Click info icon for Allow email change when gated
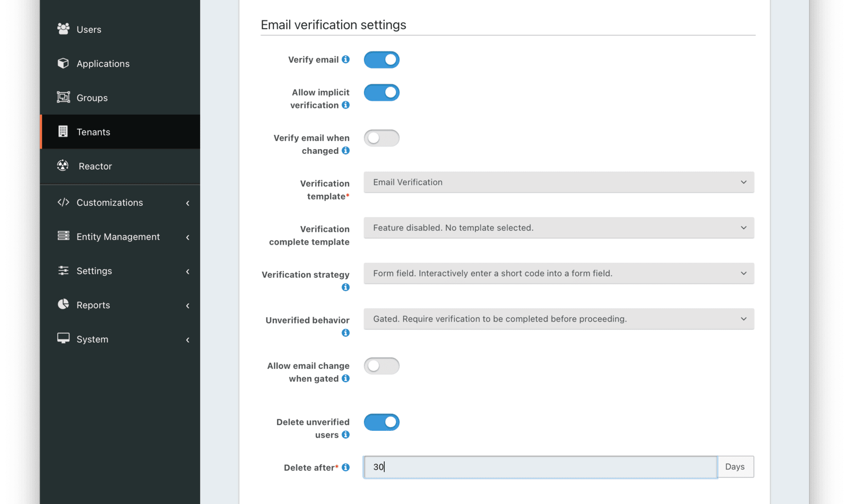Image resolution: width=849 pixels, height=504 pixels. pyautogui.click(x=345, y=378)
